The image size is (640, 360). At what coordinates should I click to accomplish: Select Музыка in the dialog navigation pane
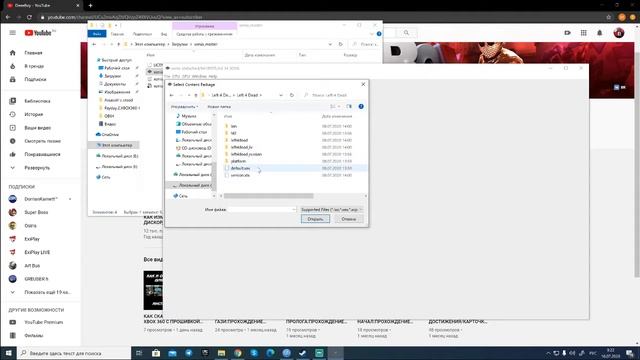point(189,116)
